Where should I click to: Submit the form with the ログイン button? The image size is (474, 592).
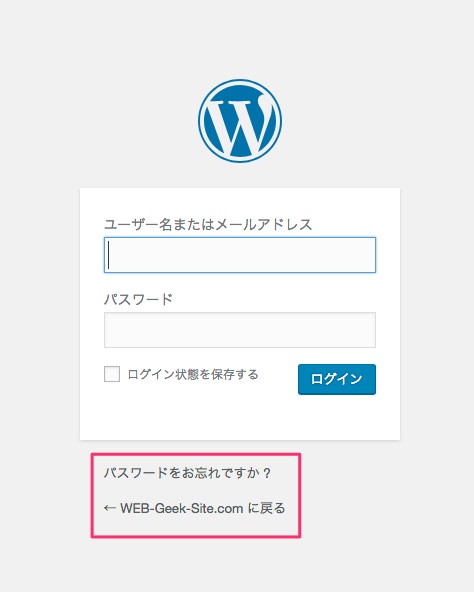point(337,379)
